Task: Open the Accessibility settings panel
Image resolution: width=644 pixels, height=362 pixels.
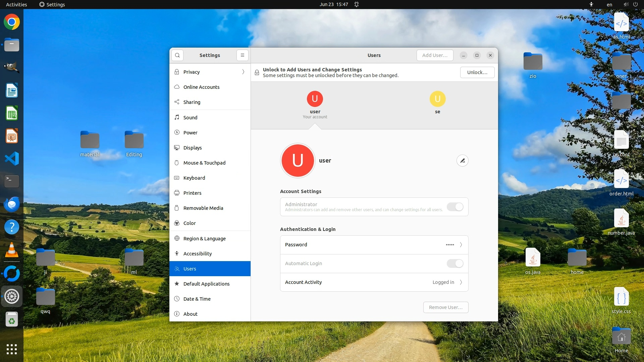Action: pyautogui.click(x=197, y=254)
